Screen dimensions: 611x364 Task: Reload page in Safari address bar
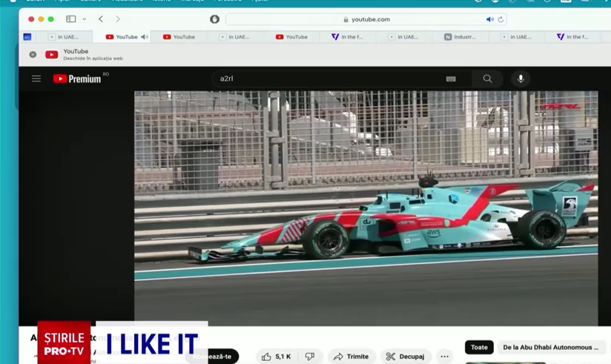[501, 19]
